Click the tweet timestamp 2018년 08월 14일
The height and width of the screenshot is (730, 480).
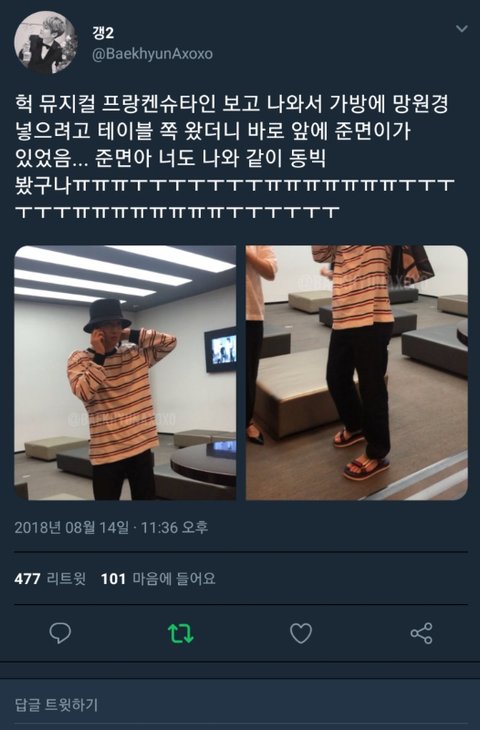72,527
